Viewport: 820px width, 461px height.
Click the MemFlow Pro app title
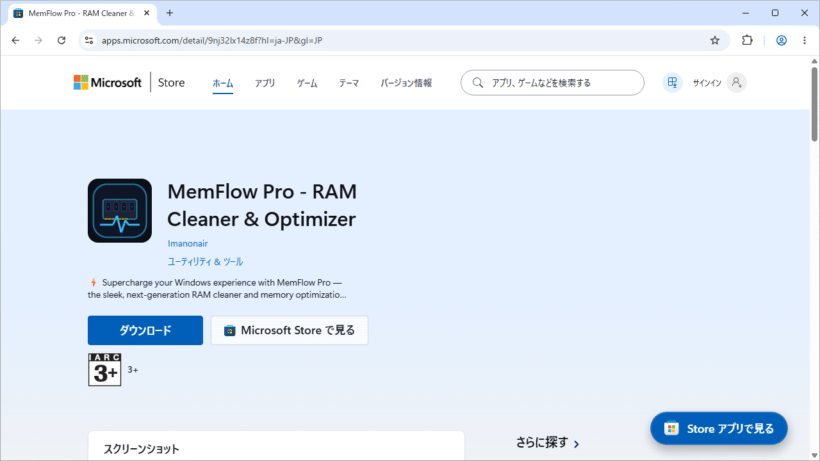262,205
